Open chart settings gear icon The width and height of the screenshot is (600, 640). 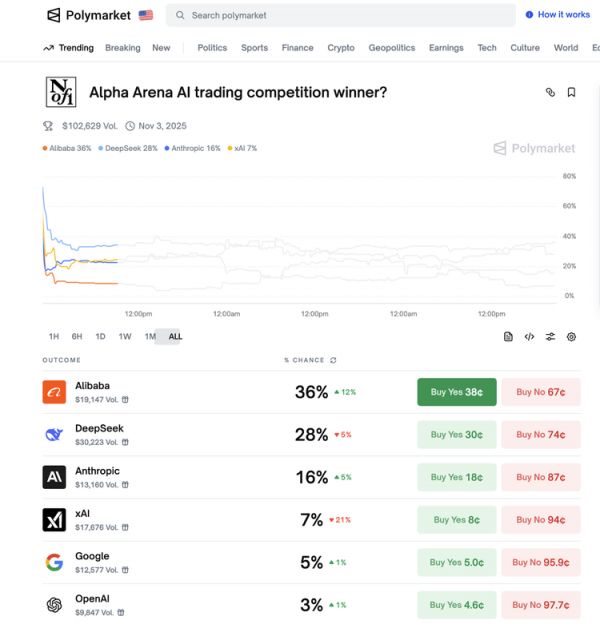tap(571, 337)
